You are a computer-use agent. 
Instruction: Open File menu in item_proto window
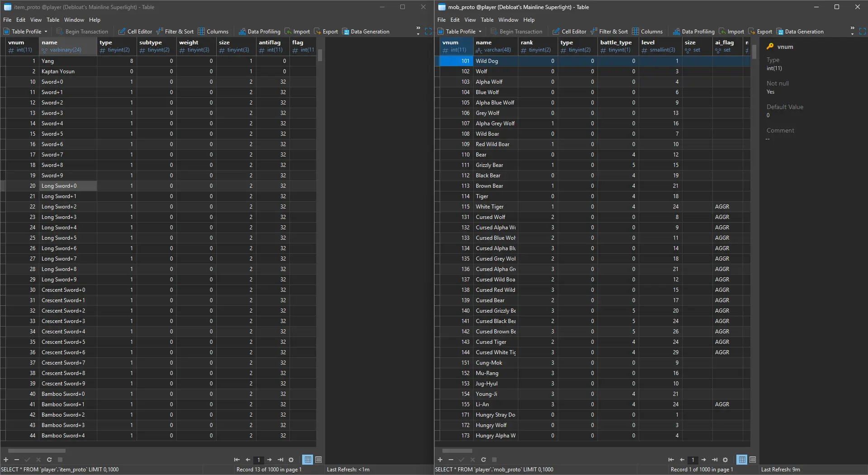(7, 20)
